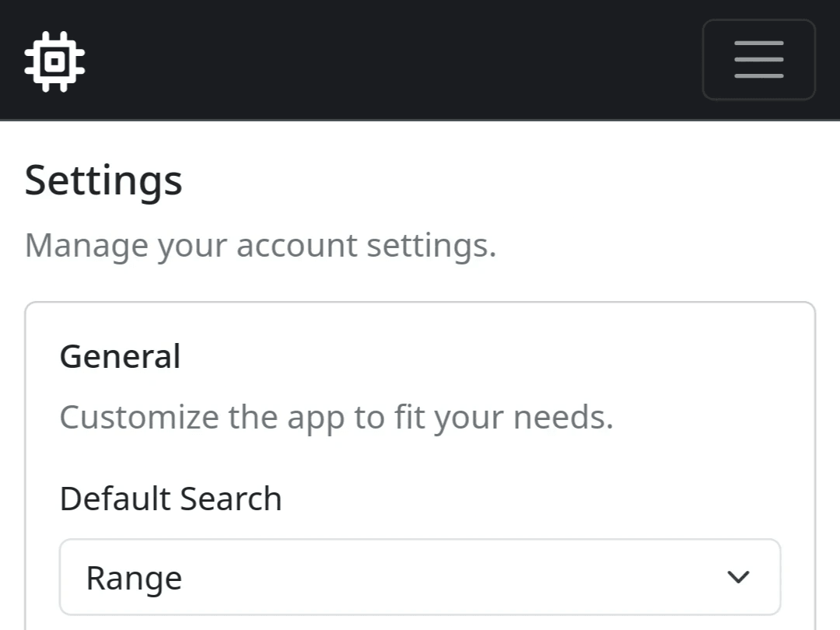Expand the Default Search dropdown chevron
This screenshot has height=630, width=840.
pos(737,577)
